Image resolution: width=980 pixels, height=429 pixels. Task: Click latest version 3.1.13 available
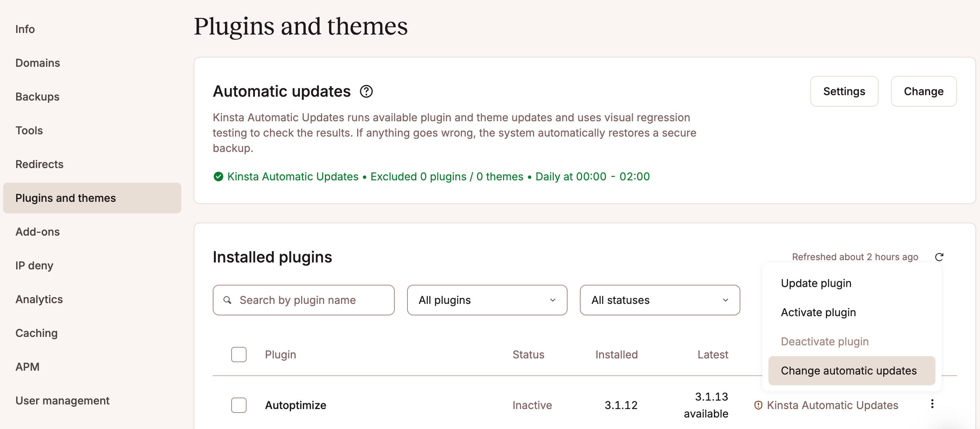pyautogui.click(x=706, y=405)
